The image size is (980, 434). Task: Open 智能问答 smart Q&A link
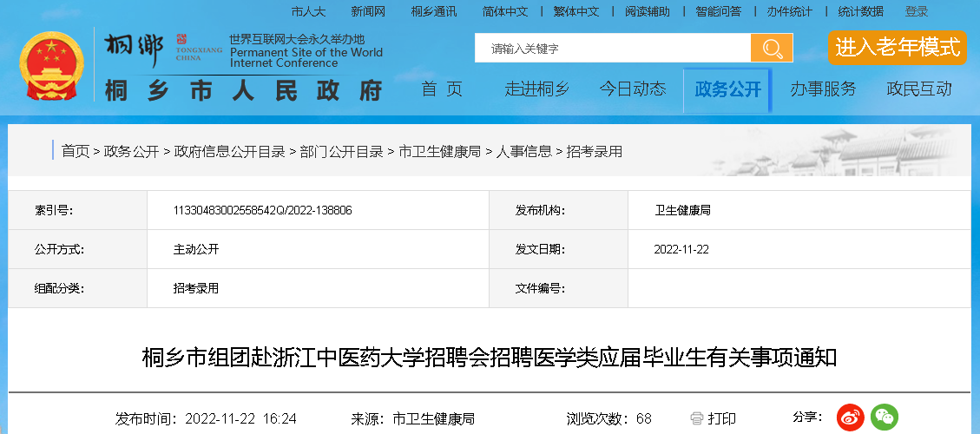click(x=718, y=11)
